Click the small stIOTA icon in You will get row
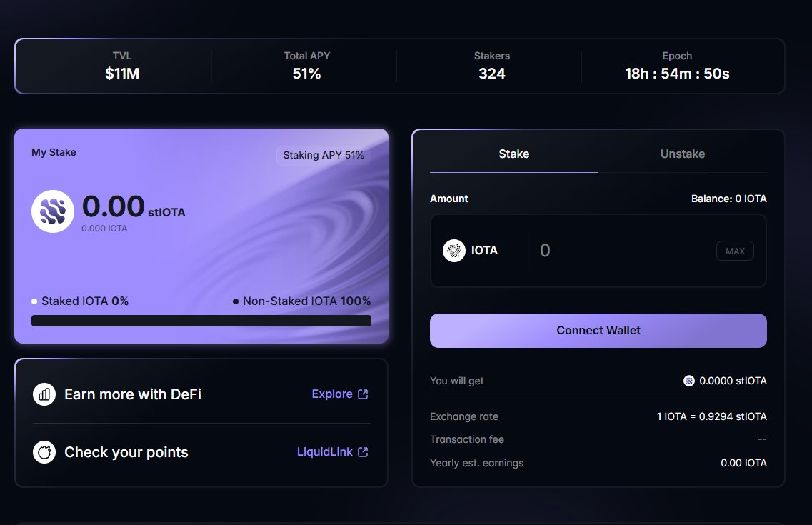Viewport: 812px width, 525px height. (688, 381)
